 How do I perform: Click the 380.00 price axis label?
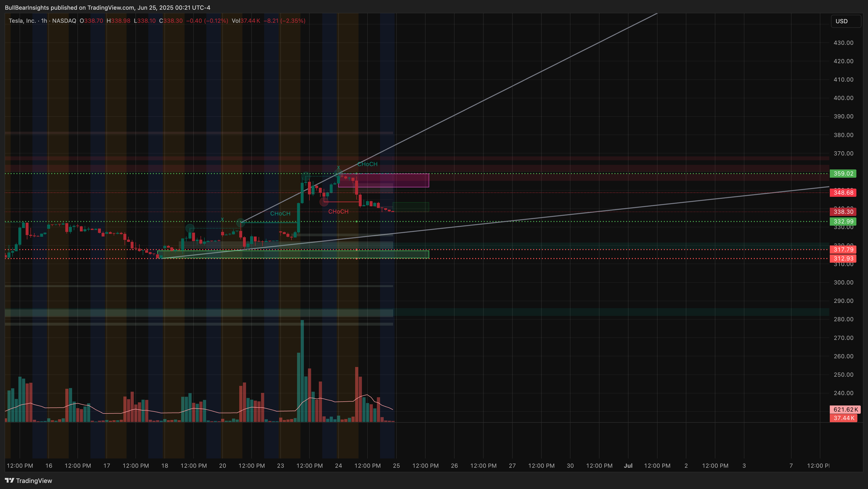pyautogui.click(x=843, y=135)
